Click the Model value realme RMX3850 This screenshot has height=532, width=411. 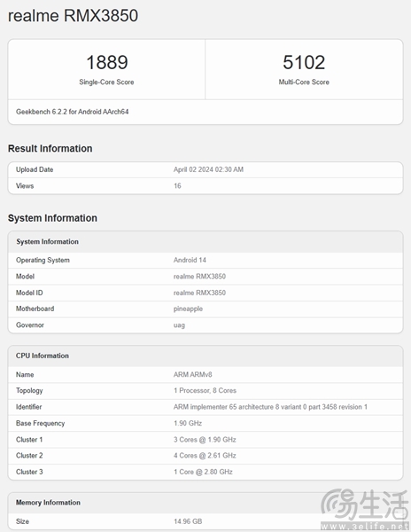[199, 276]
